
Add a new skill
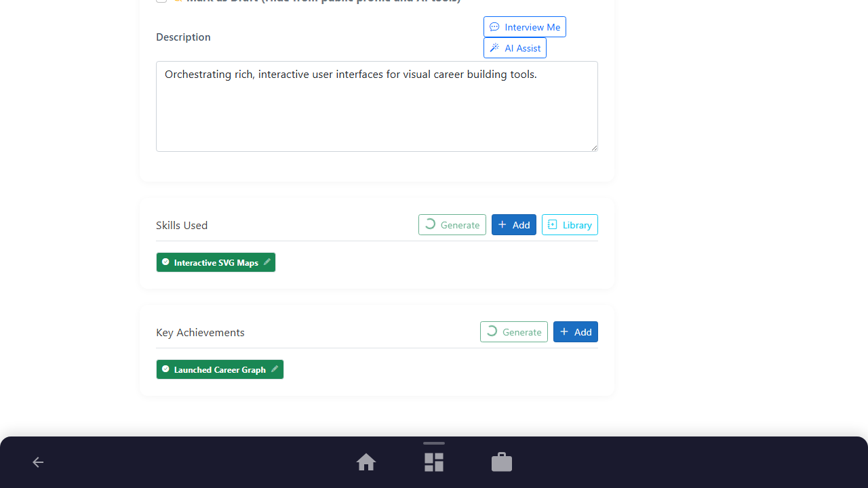[514, 224]
